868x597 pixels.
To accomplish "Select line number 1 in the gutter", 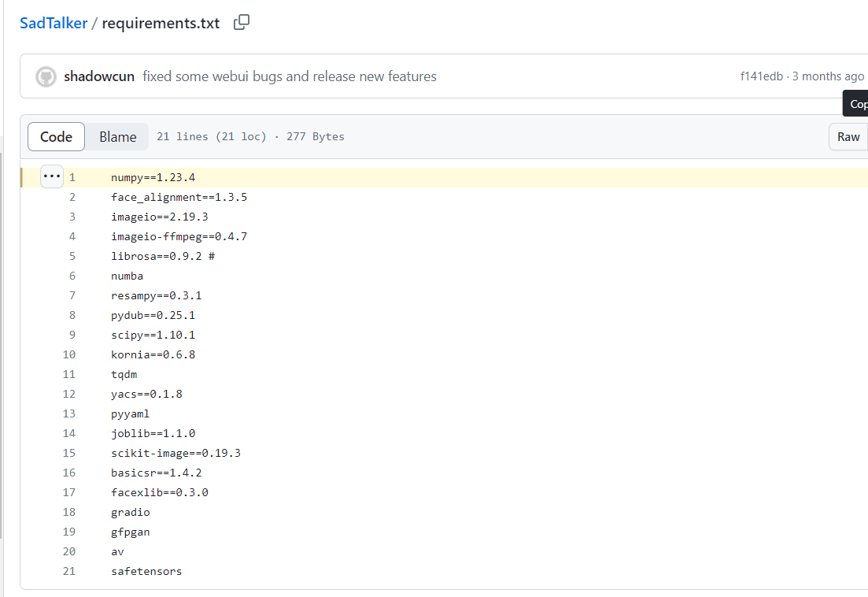I will (x=72, y=177).
